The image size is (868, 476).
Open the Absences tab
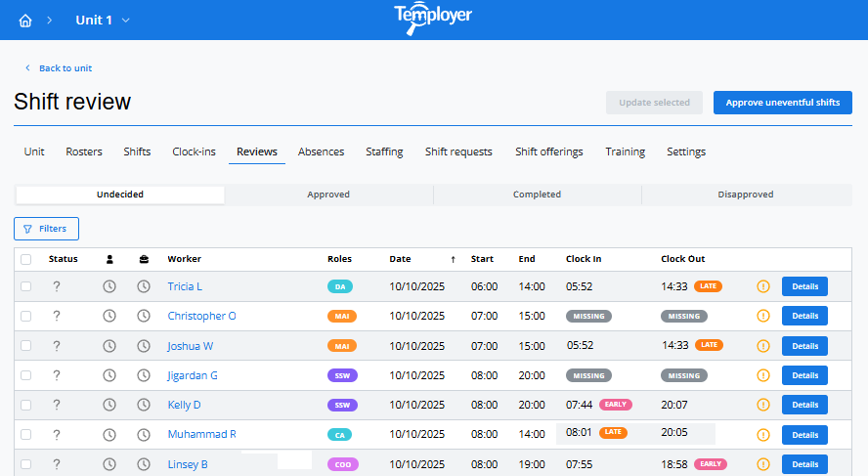point(321,151)
